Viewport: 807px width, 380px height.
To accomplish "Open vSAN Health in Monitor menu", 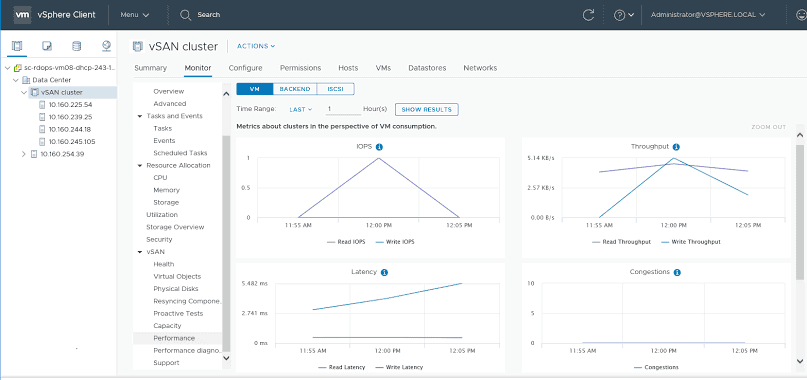I will (164, 264).
